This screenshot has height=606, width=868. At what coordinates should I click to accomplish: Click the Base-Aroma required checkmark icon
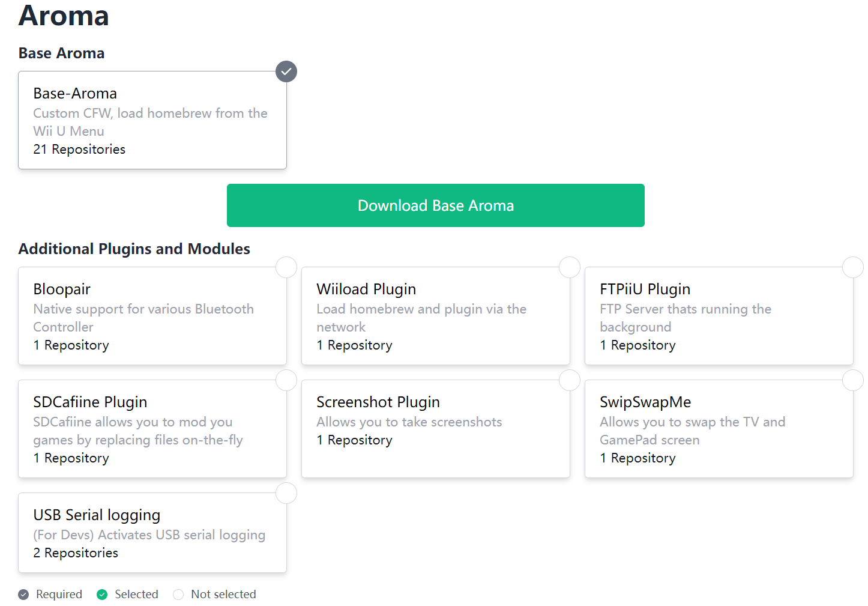(x=286, y=71)
